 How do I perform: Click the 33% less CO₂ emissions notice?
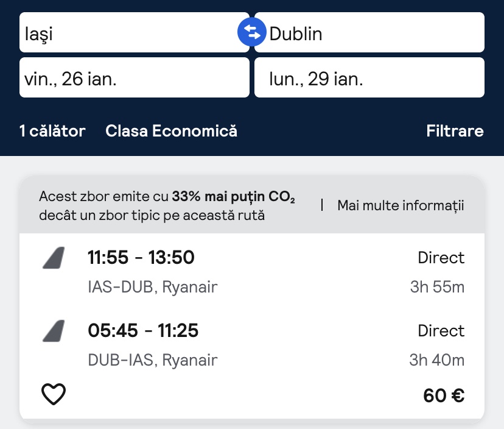pyautogui.click(x=167, y=206)
